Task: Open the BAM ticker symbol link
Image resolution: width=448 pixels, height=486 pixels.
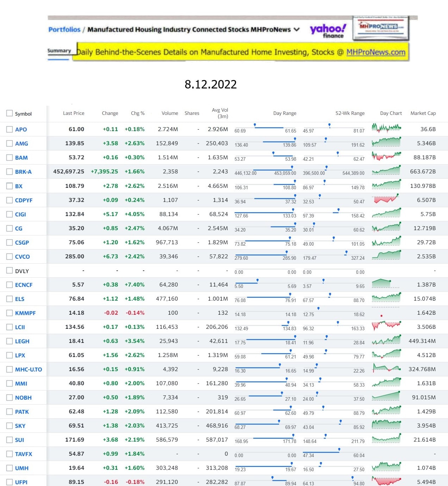Action: pos(21,158)
